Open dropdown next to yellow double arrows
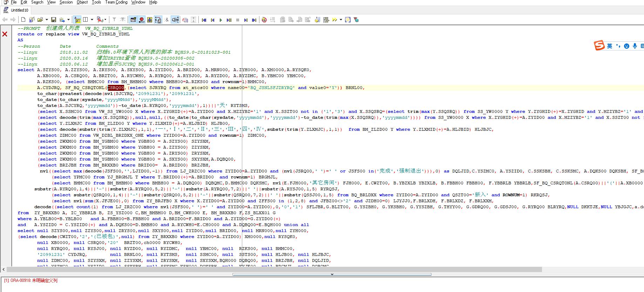The height and width of the screenshot is (292, 644). point(341,20)
